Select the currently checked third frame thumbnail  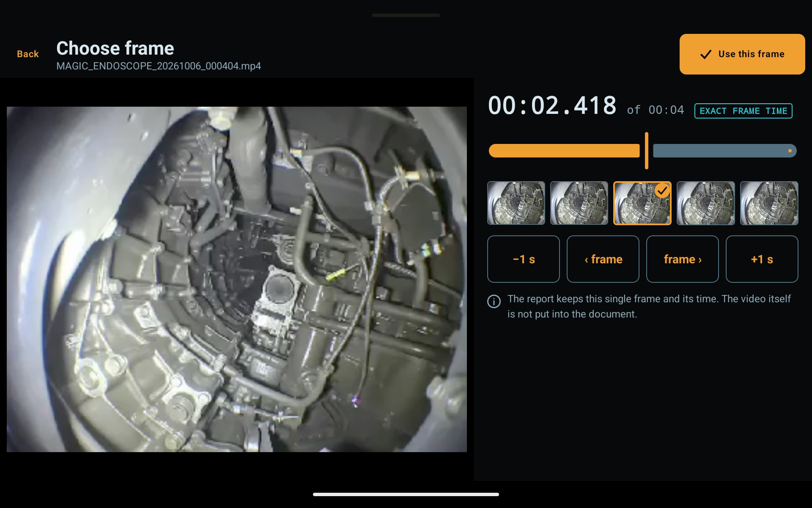click(642, 203)
